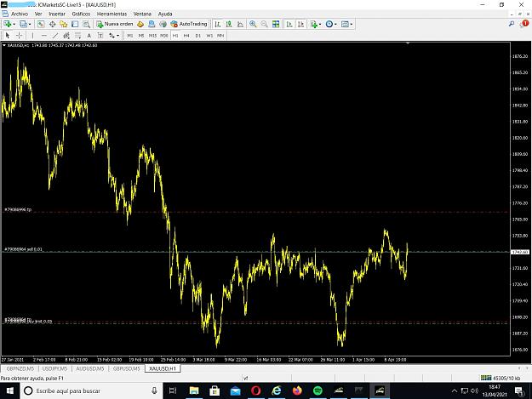Zoom in on the chart

click(253, 24)
